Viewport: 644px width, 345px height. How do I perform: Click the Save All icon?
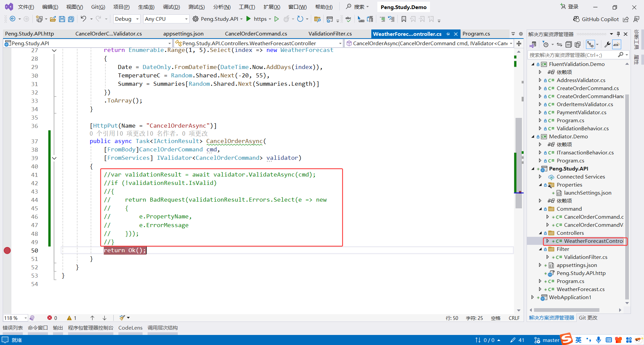71,19
